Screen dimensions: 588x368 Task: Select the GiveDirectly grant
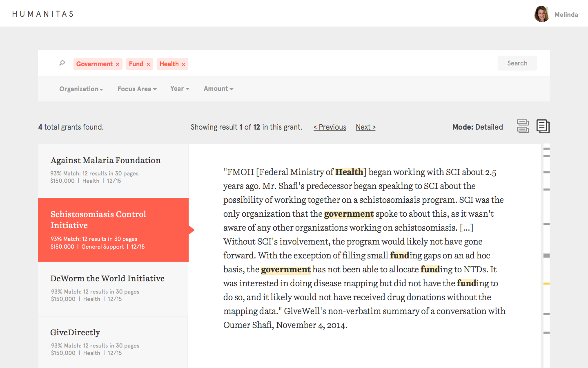coord(113,342)
